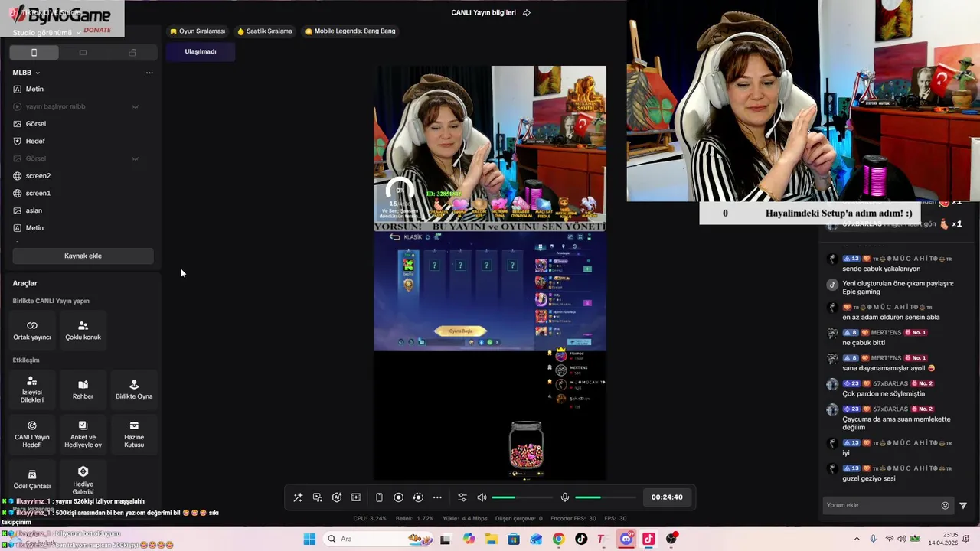The width and height of the screenshot is (980, 551).
Task: Open the emoji picker in comment box
Action: (x=946, y=505)
